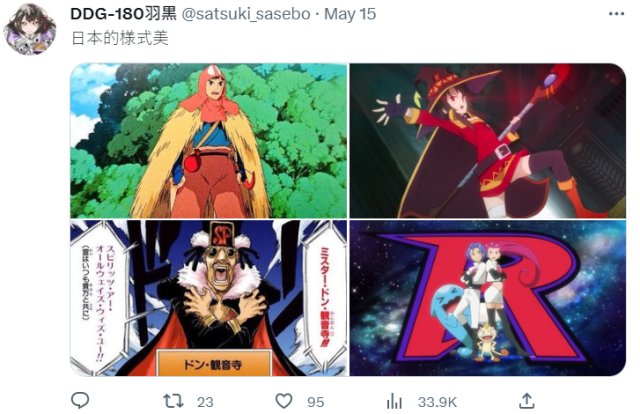
Task: Open the @satsuki_sasebo handle link
Action: tap(246, 14)
